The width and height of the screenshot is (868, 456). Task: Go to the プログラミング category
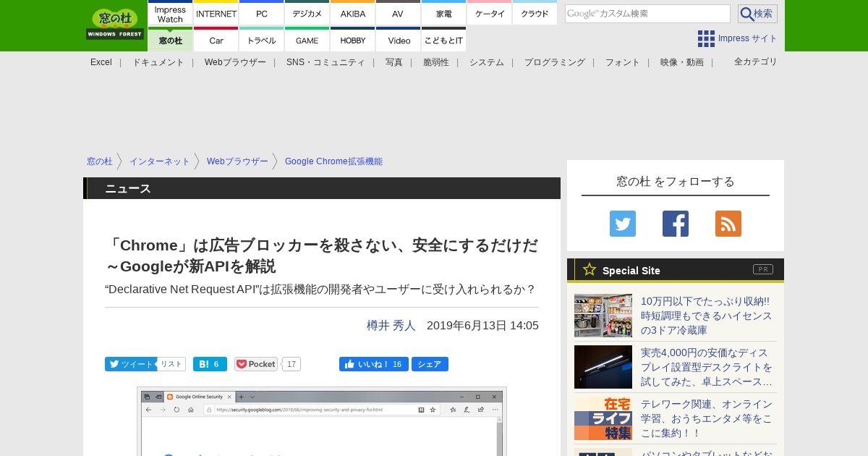pyautogui.click(x=555, y=62)
